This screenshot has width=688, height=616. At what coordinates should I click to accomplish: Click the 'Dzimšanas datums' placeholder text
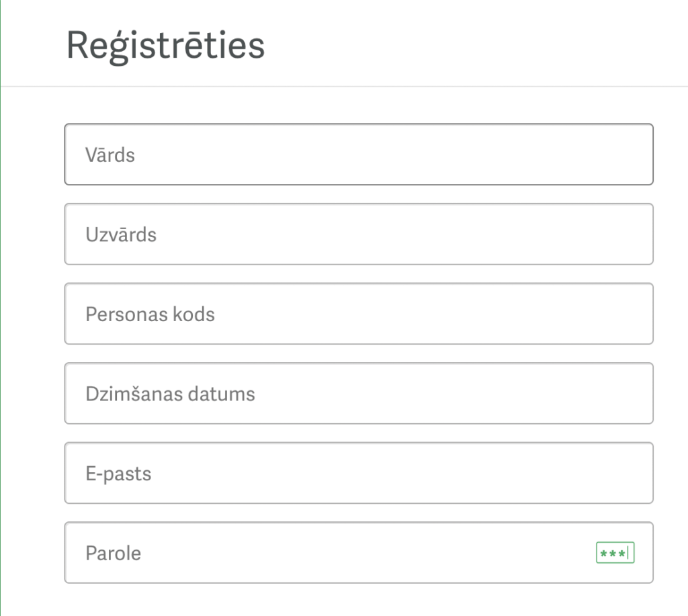coord(170,394)
